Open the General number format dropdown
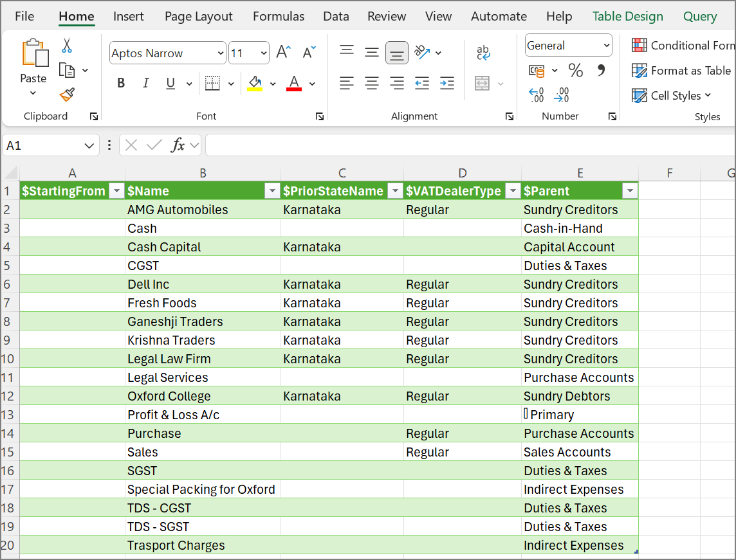736x560 pixels. tap(607, 46)
